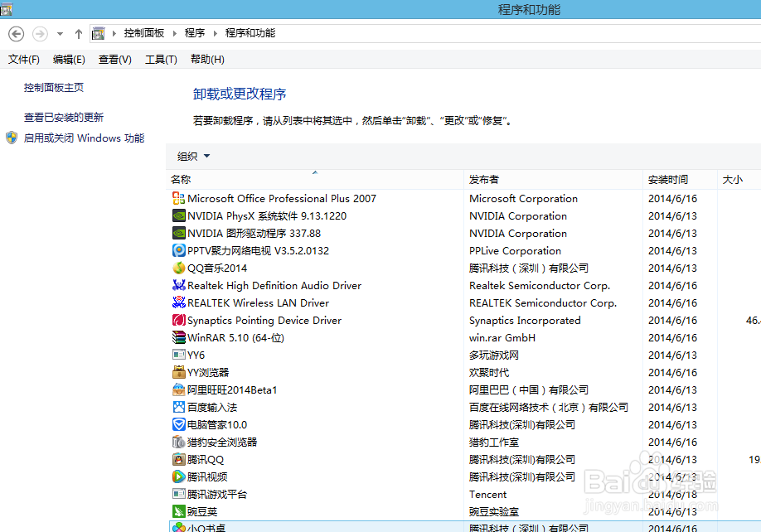The width and height of the screenshot is (761, 532).
Task: Click the 豌豆实验室 publisher text
Action: 493,511
